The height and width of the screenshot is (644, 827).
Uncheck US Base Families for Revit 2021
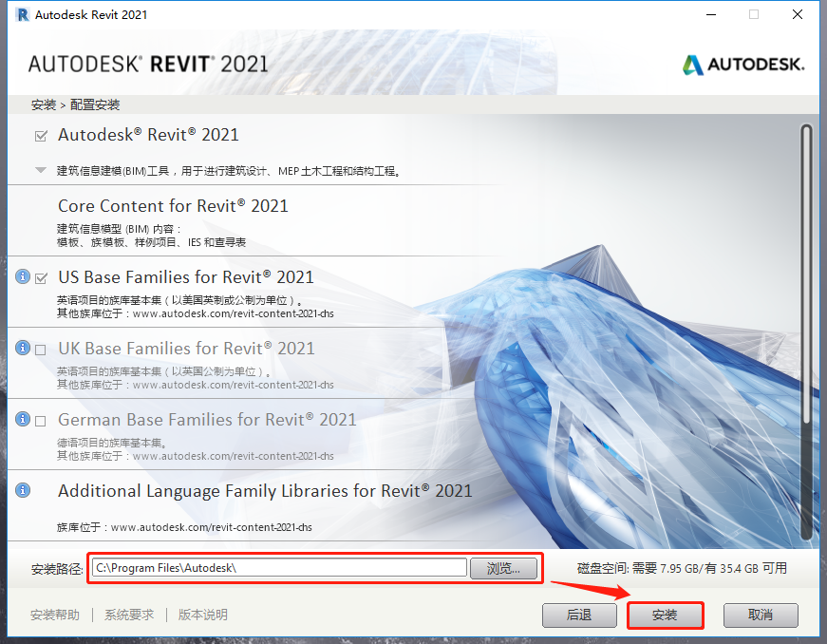coord(41,278)
